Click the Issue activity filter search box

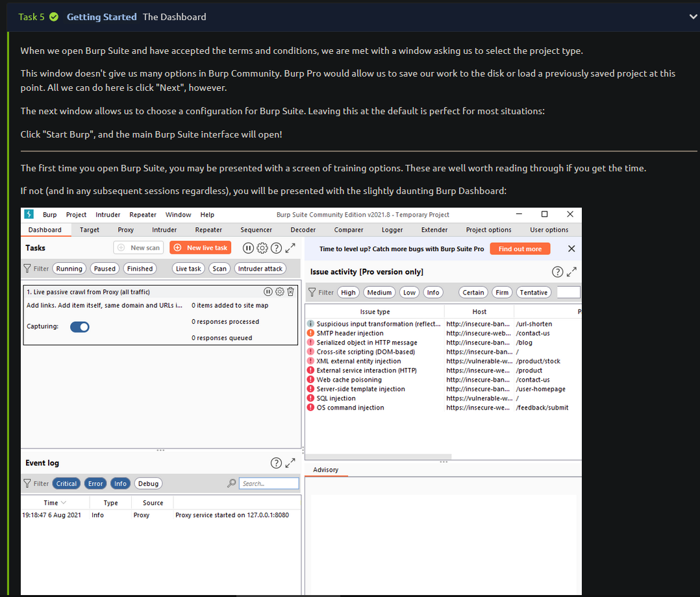click(x=569, y=292)
